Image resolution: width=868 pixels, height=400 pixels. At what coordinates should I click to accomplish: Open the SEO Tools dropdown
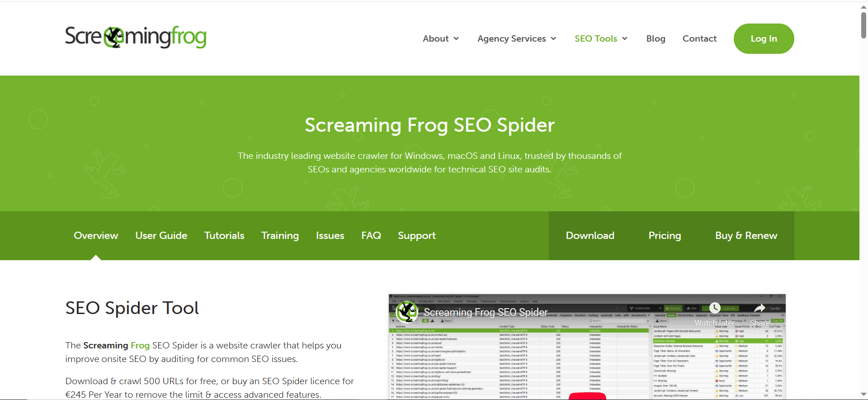[601, 38]
